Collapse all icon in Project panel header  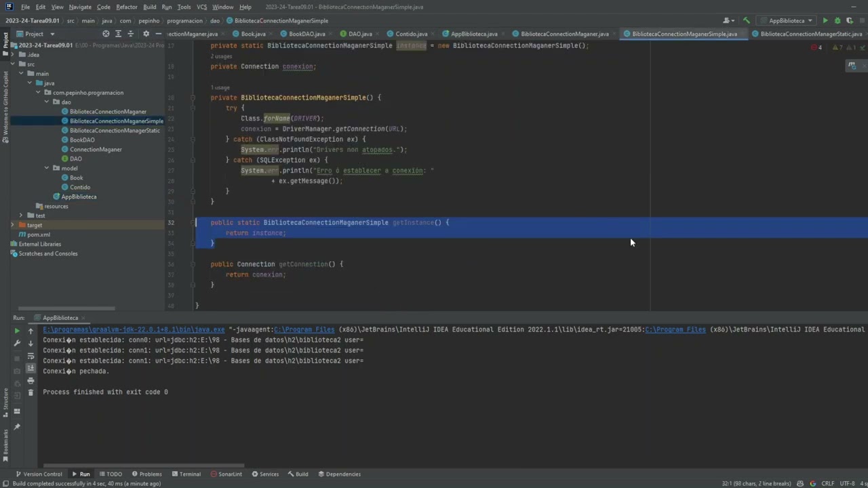point(131,34)
